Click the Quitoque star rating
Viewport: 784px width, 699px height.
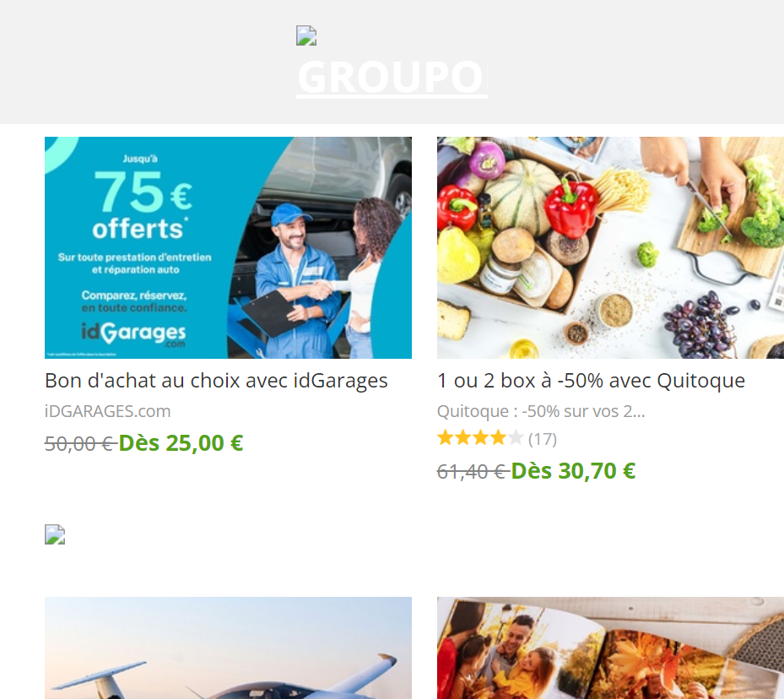480,438
